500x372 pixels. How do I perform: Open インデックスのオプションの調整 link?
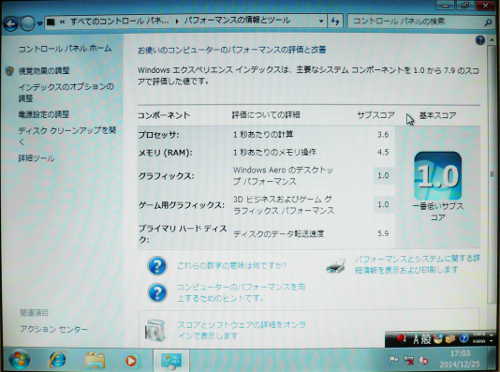pyautogui.click(x=66, y=92)
